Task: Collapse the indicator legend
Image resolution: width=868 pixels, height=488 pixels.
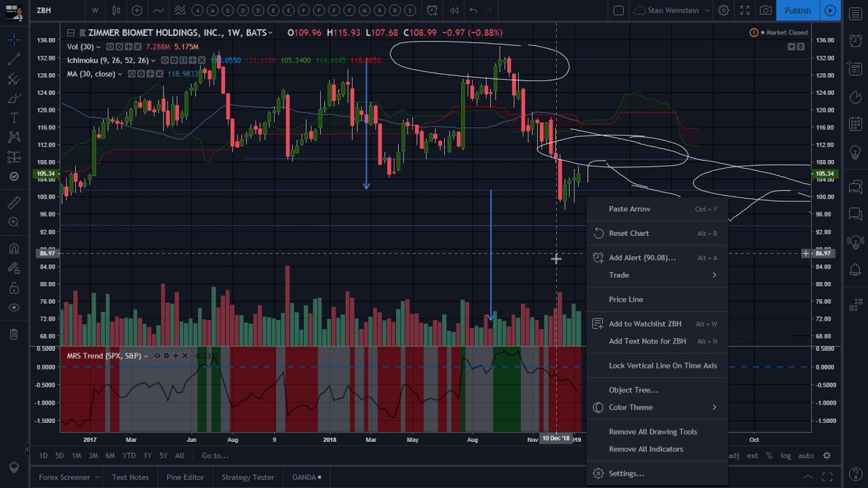Action: coord(71,33)
